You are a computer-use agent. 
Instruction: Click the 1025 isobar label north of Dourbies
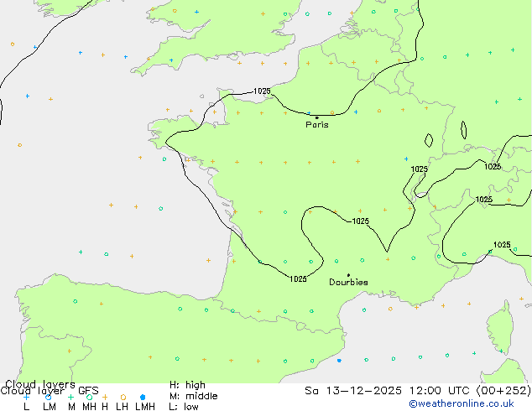click(x=360, y=221)
